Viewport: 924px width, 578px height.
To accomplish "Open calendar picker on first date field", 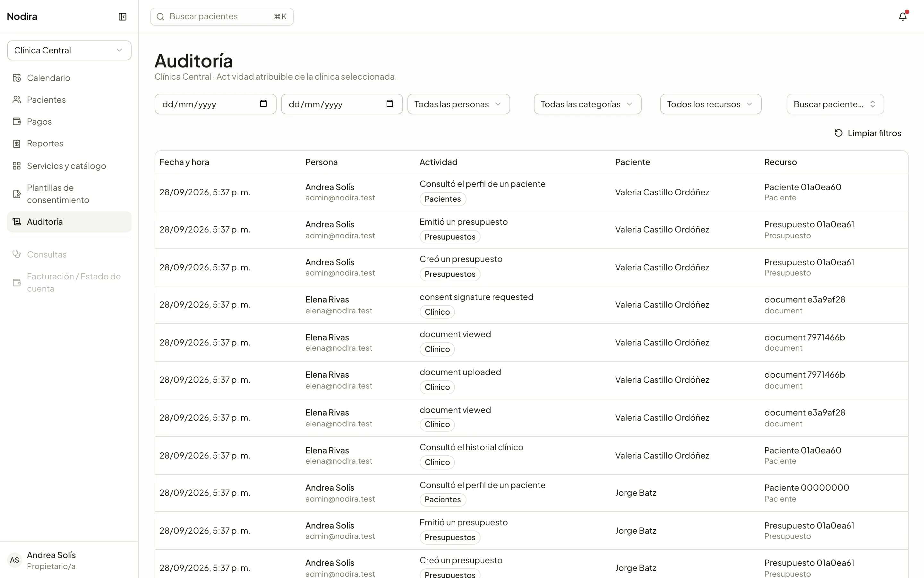I will click(263, 104).
